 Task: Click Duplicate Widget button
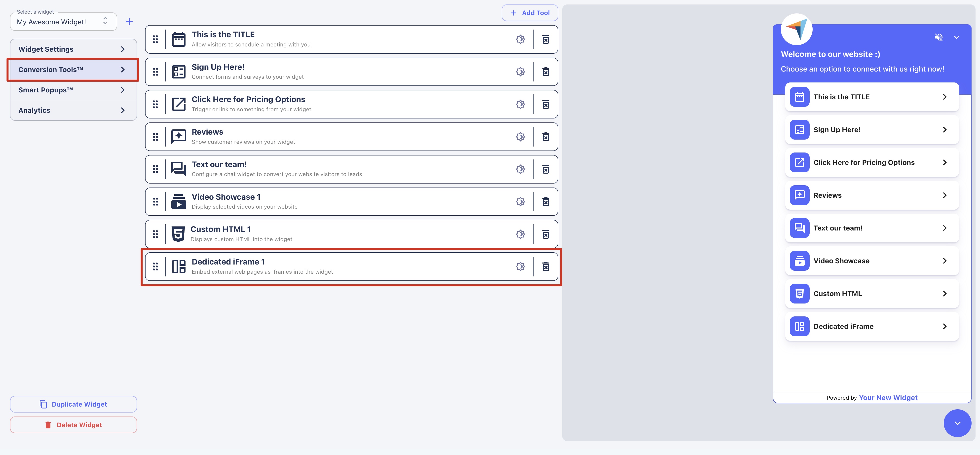[x=73, y=404]
